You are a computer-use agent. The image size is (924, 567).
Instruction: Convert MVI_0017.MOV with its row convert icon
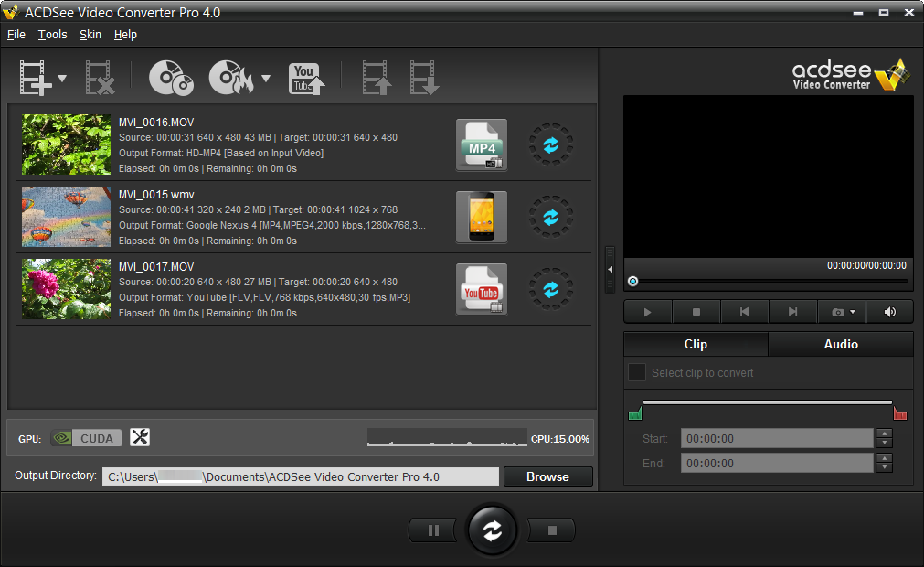(551, 289)
